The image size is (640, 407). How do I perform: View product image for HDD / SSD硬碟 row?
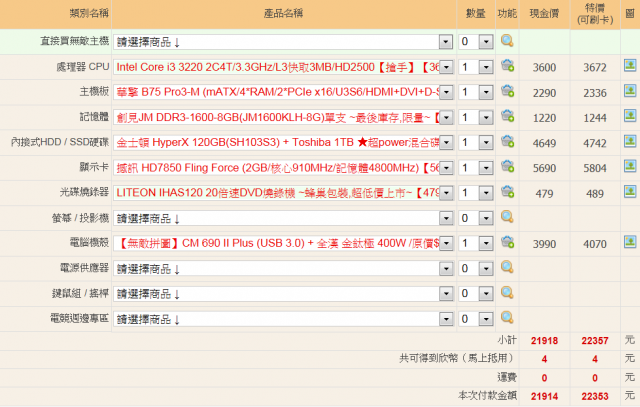630,141
